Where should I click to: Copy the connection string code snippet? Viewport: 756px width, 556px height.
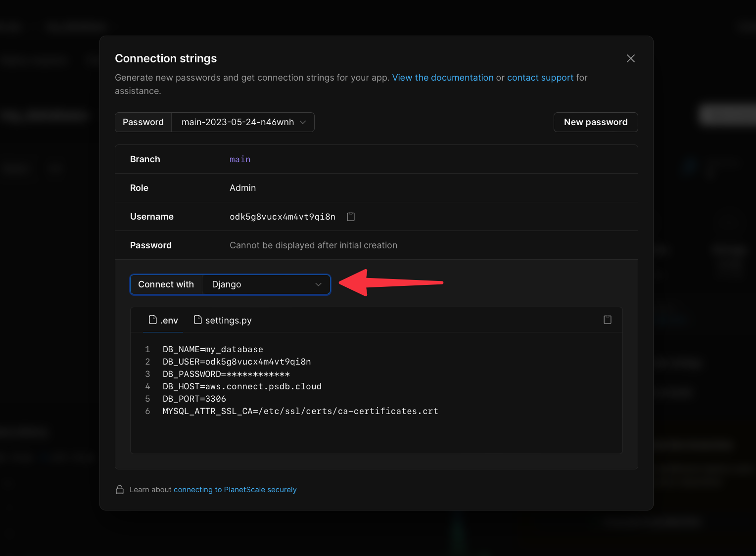point(607,320)
